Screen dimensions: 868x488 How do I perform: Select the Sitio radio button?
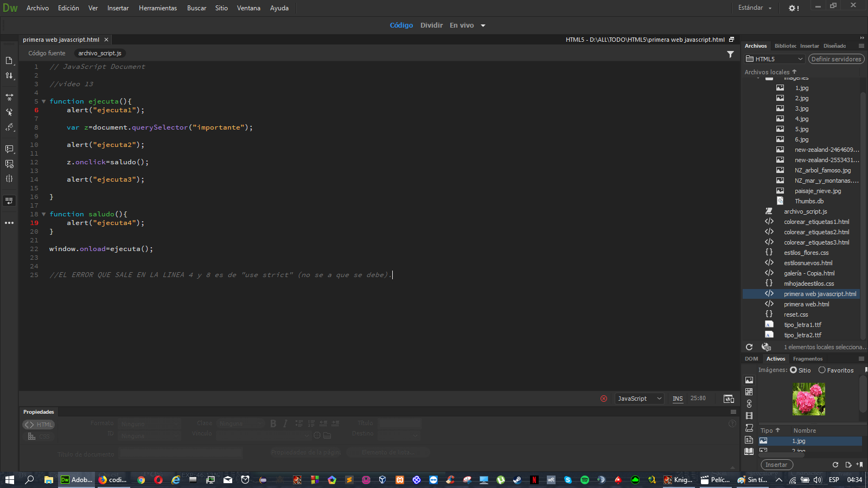pyautogui.click(x=794, y=370)
